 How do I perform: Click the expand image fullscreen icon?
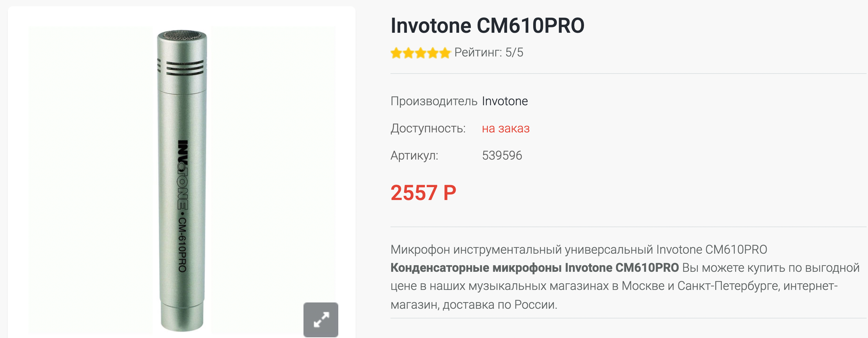(x=321, y=320)
